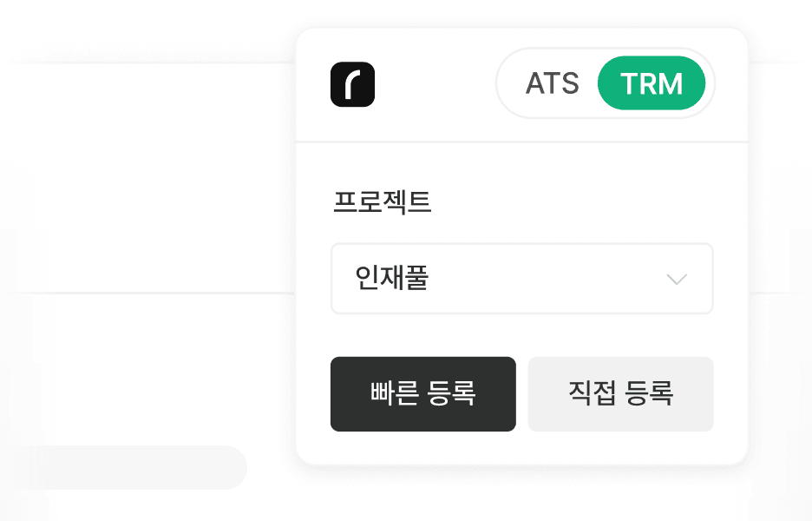The width and height of the screenshot is (812, 521).
Task: Open the 프로젝트 dropdown showing 인재풀
Action: [522, 279]
